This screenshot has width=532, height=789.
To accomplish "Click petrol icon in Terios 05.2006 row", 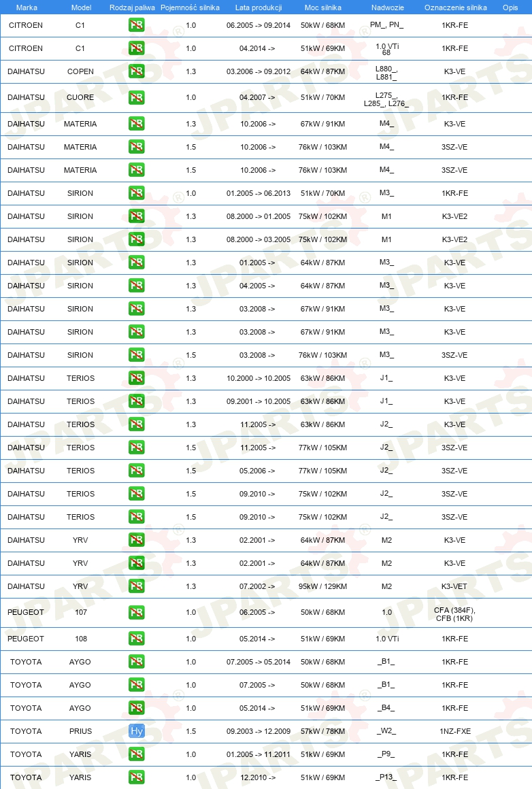I will pyautogui.click(x=136, y=471).
